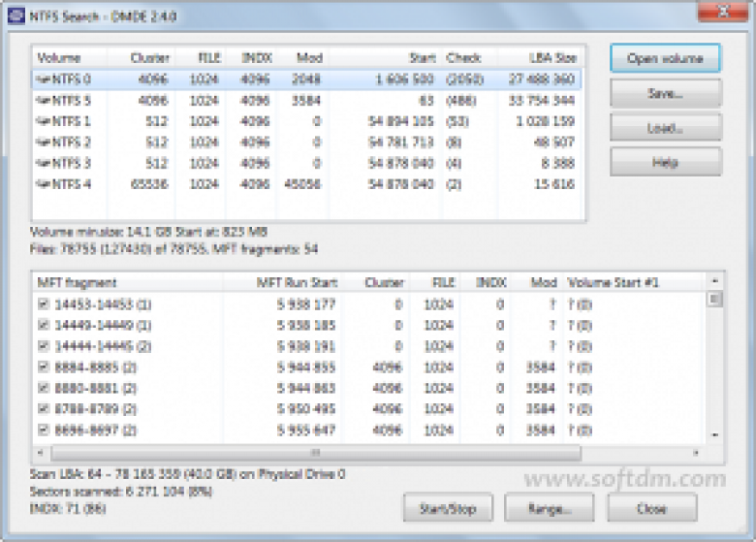Click LBA Size value 1 028 159
756x542 pixels.
point(546,121)
